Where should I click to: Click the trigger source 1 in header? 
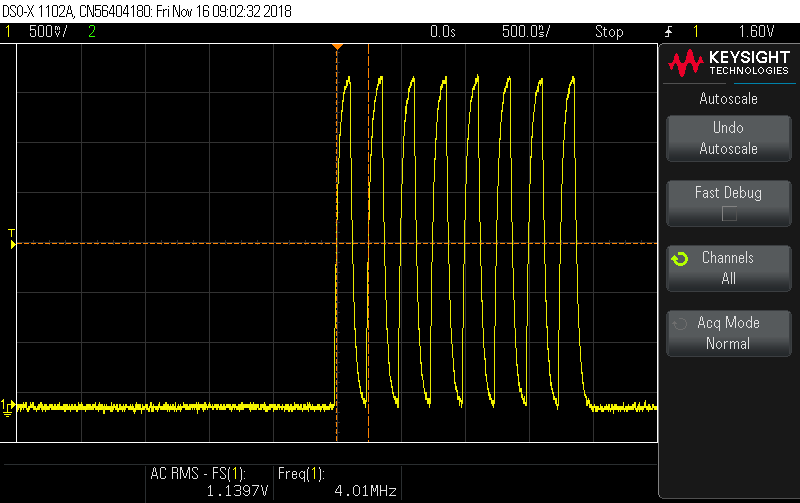click(696, 32)
